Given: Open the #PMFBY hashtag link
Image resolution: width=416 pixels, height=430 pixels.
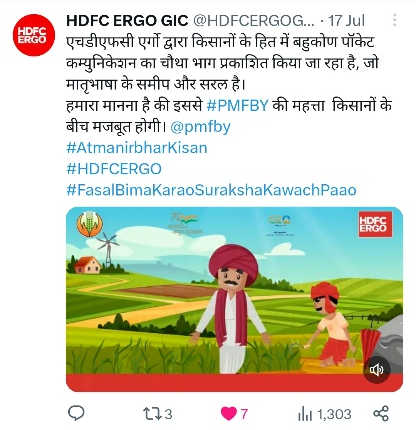Looking at the screenshot, I should [237, 105].
